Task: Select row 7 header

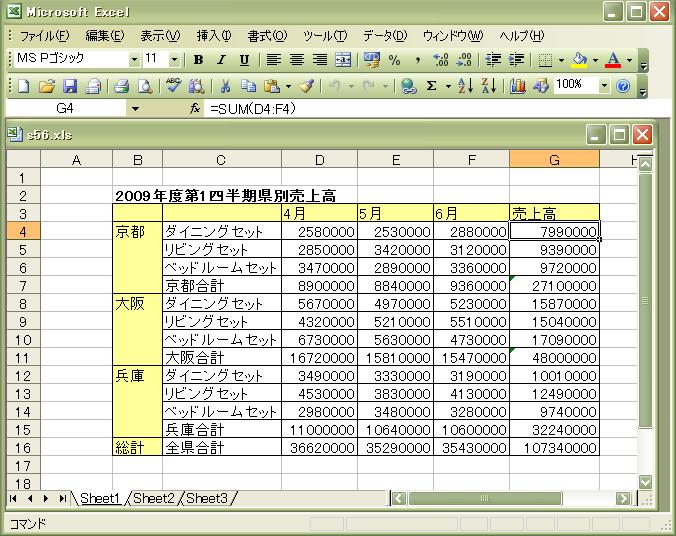Action: 23,285
